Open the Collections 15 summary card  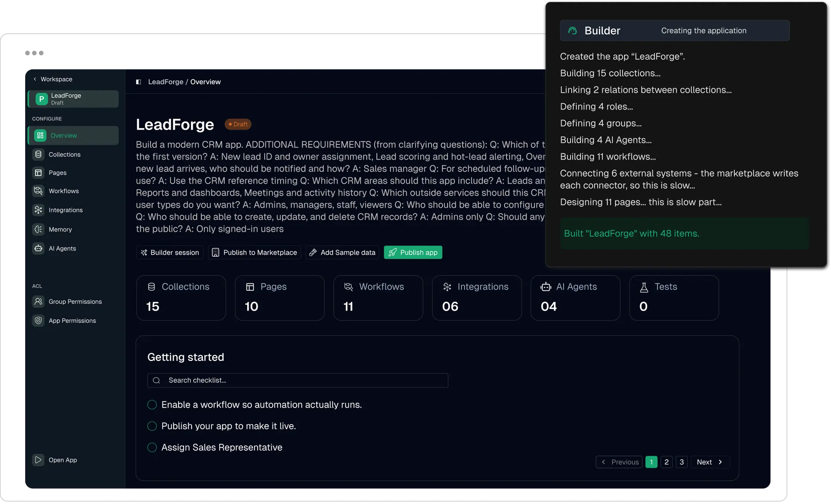click(181, 298)
